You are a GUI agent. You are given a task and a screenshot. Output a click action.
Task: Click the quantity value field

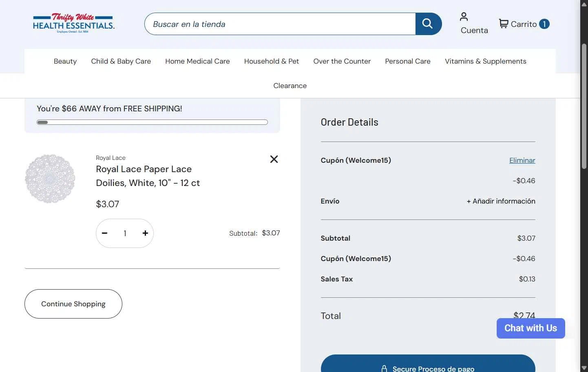coord(125,233)
